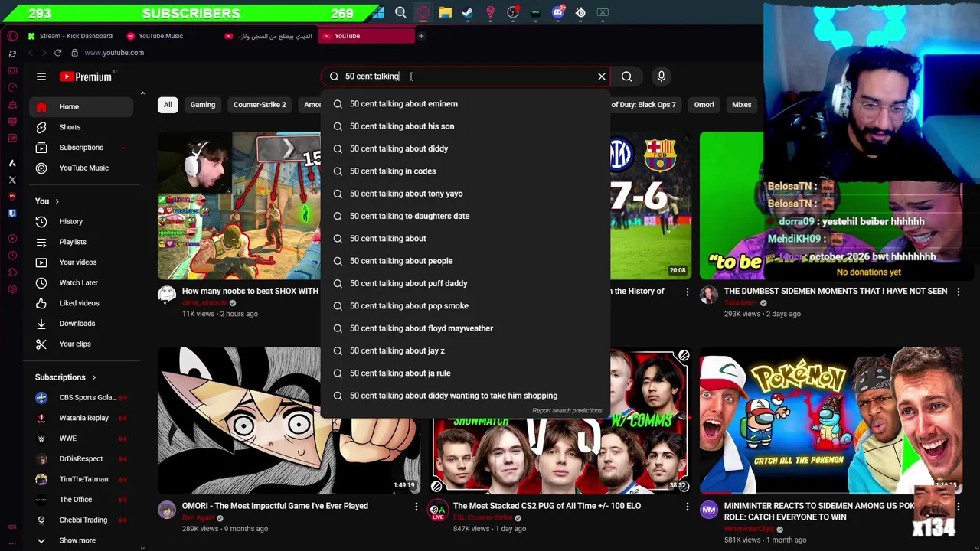Select the All filter chip

click(168, 105)
